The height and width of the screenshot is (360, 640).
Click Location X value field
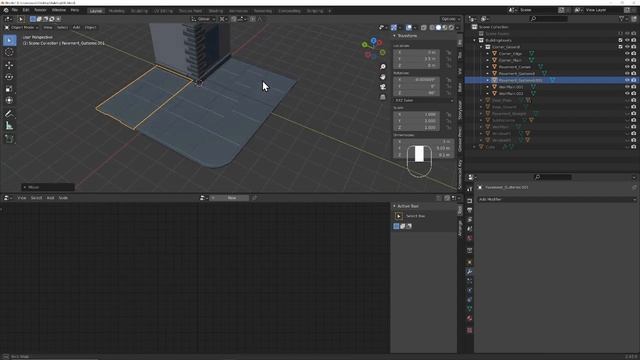(x=416, y=52)
